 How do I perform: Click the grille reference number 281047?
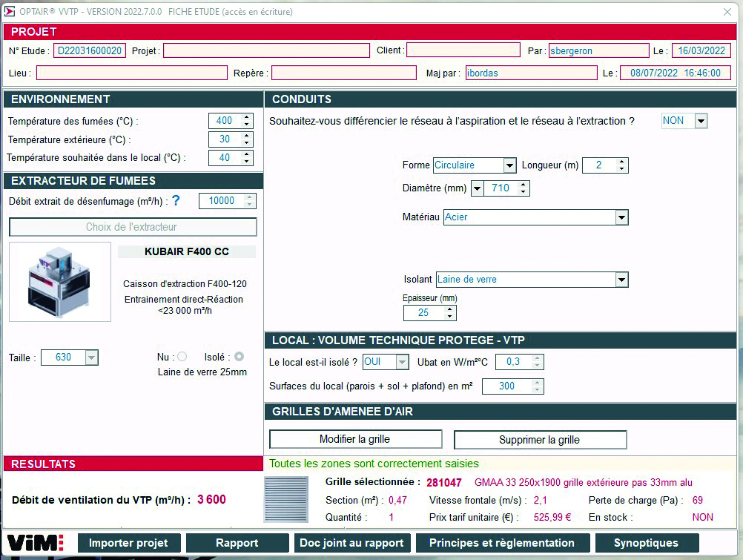[x=444, y=483]
